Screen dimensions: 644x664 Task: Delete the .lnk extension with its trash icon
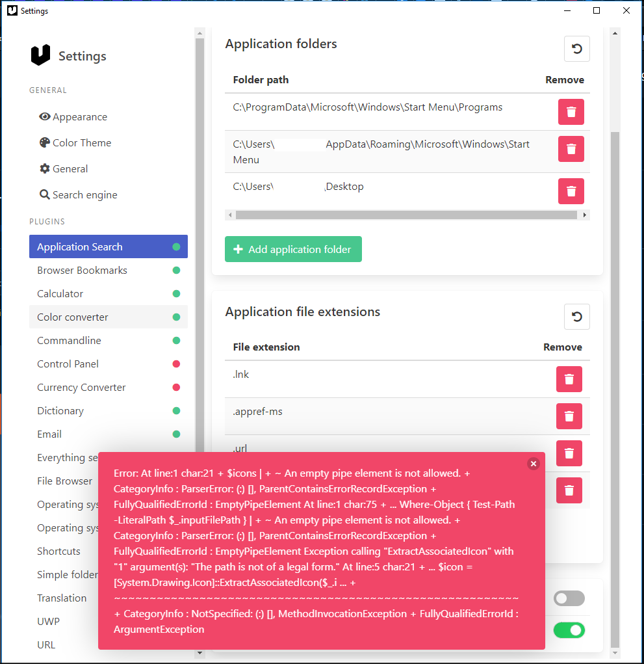pyautogui.click(x=569, y=379)
